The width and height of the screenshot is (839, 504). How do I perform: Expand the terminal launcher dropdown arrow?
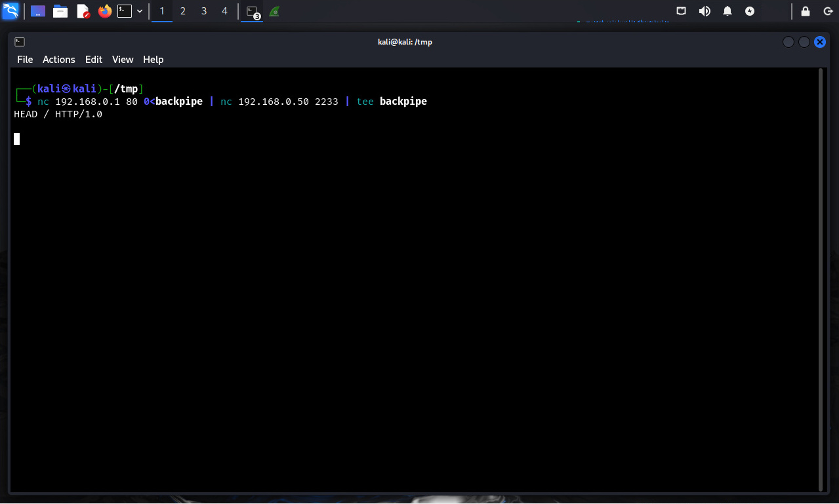(x=140, y=11)
